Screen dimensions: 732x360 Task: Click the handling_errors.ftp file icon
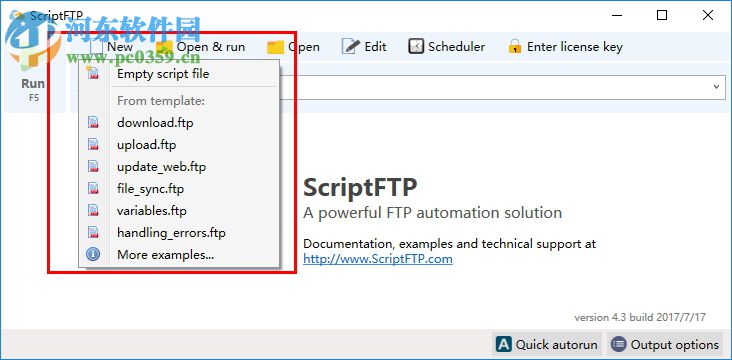point(93,233)
